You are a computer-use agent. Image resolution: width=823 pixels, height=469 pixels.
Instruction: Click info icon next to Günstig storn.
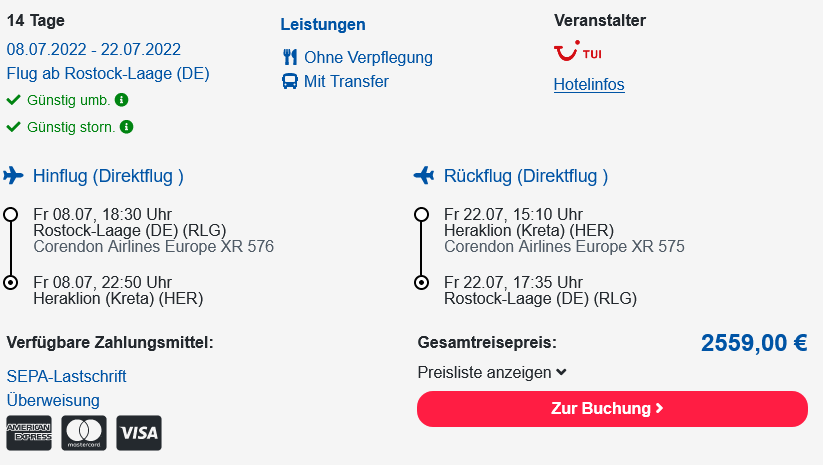click(126, 127)
